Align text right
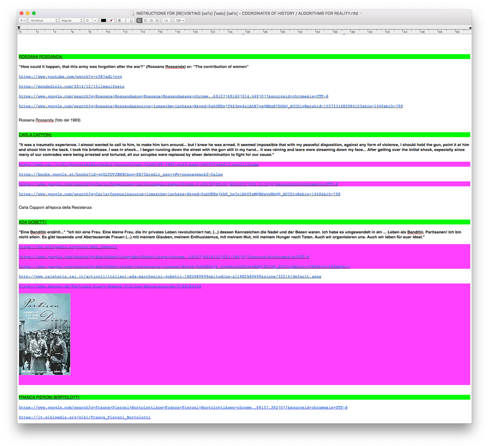 pos(151,21)
